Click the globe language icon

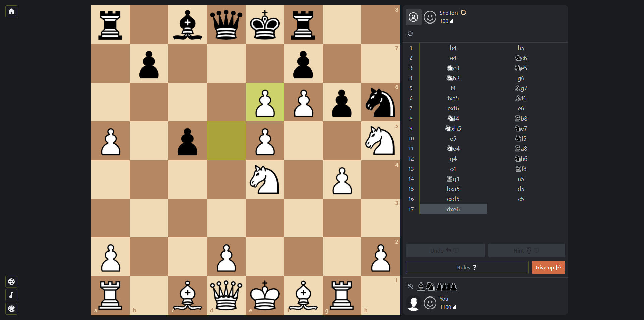(x=11, y=282)
